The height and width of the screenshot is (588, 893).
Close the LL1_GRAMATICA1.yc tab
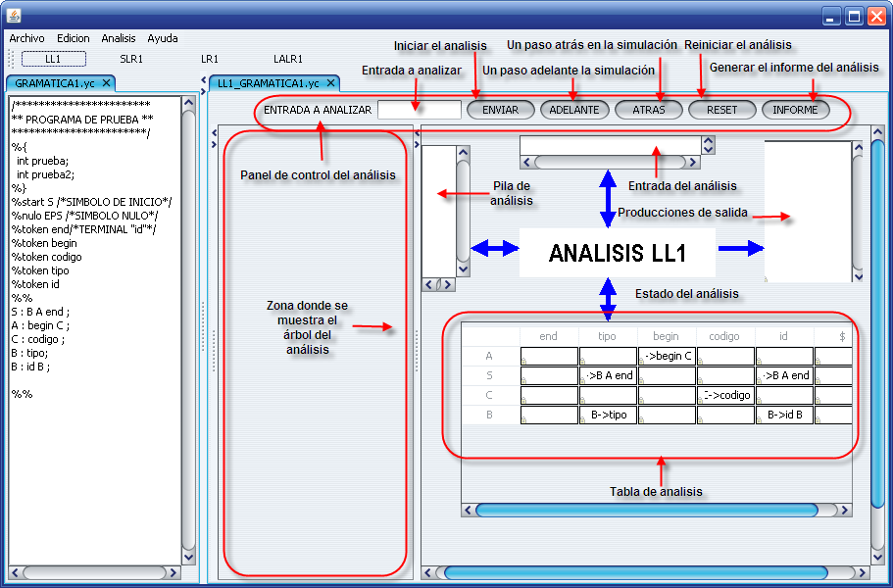point(330,84)
